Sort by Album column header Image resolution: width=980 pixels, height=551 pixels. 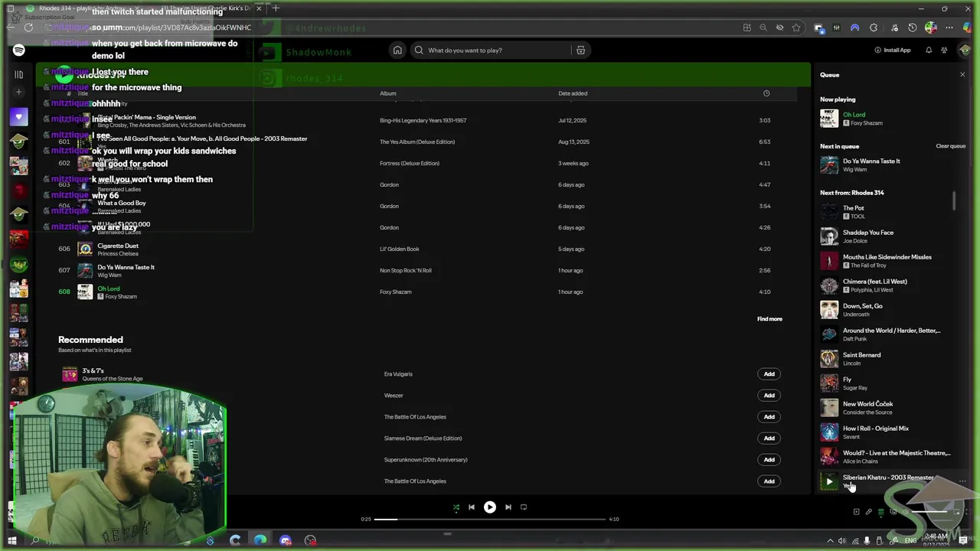coord(388,93)
